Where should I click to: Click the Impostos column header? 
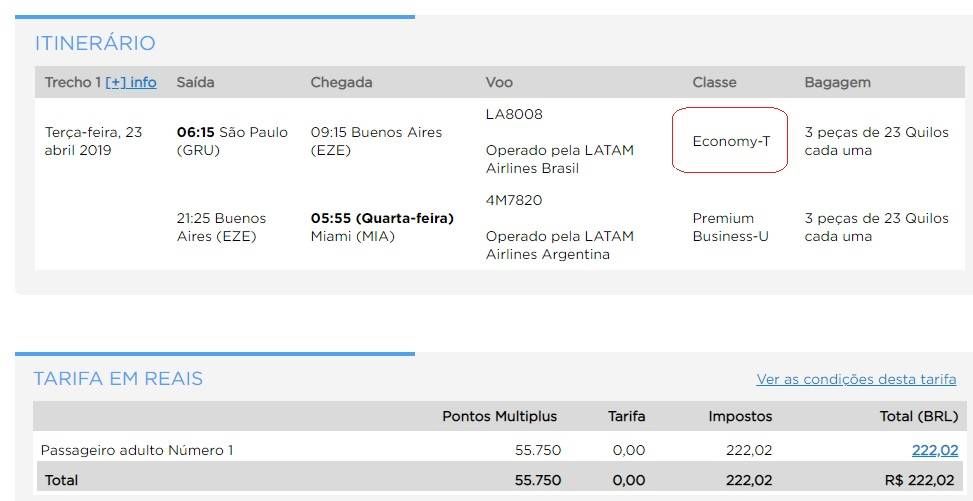(x=740, y=417)
